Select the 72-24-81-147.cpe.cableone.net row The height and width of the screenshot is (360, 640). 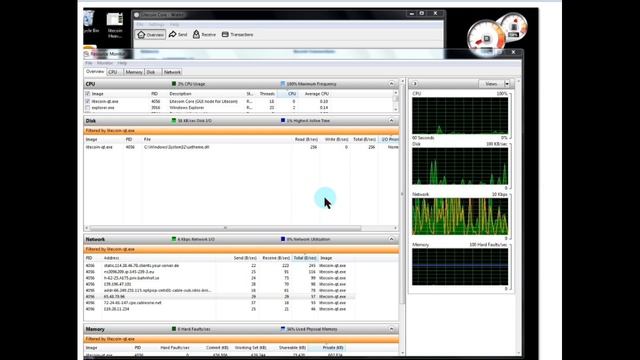(x=220, y=303)
